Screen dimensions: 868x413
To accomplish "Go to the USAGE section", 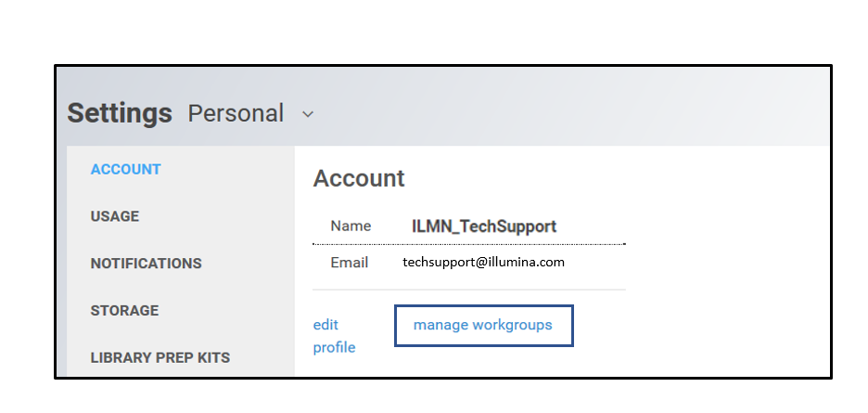I will point(114,216).
